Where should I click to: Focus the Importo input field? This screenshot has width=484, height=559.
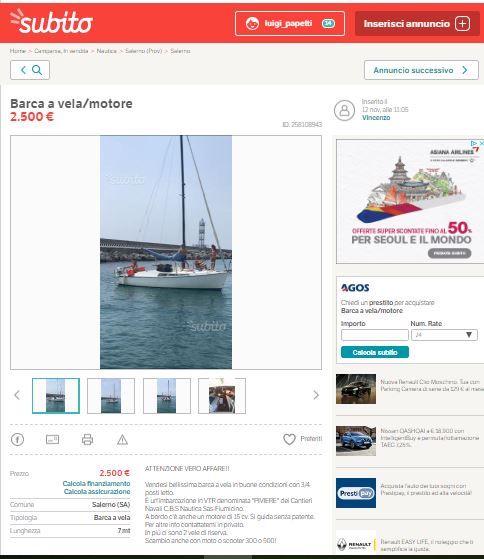[x=375, y=335]
